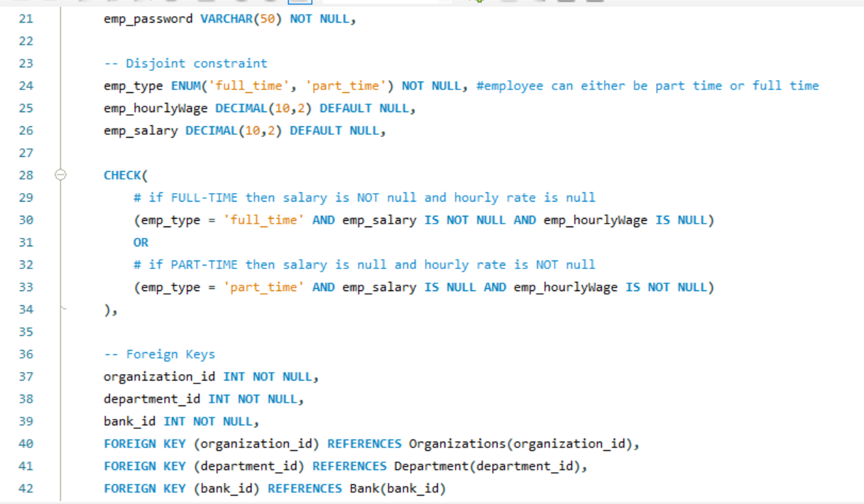This screenshot has height=504, width=864.
Task: Collapse the CHECK constraint code block
Action: click(60, 175)
